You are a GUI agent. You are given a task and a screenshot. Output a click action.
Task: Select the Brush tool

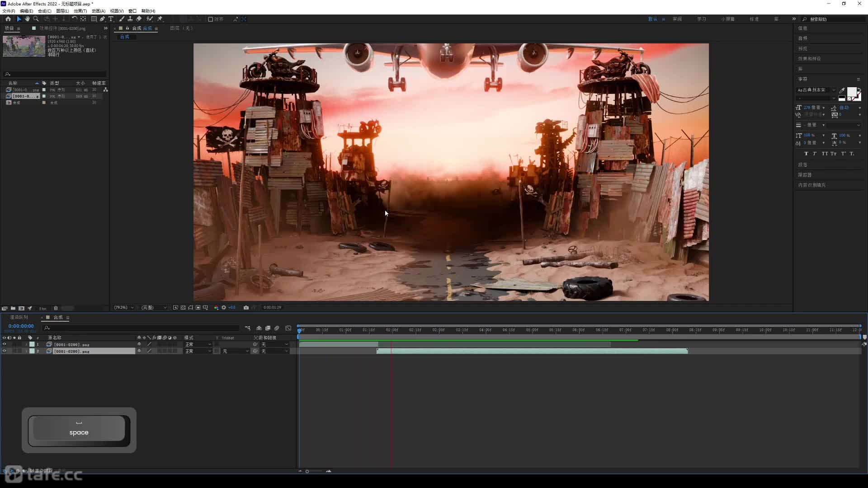point(122,19)
